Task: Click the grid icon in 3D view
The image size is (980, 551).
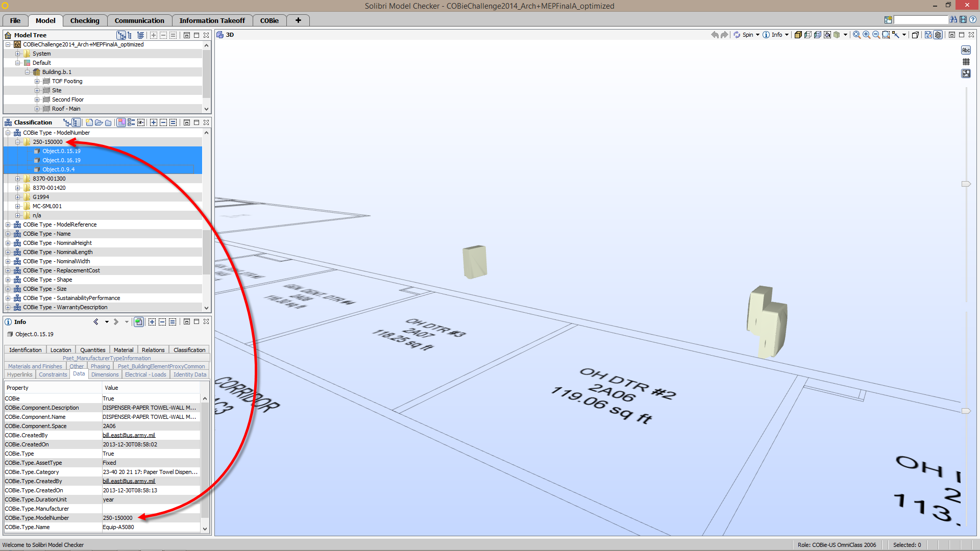Action: (x=966, y=62)
